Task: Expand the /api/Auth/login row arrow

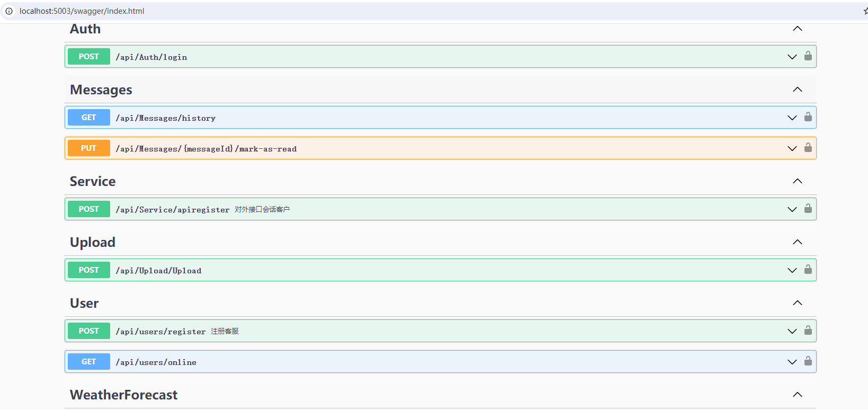Action: (x=792, y=57)
